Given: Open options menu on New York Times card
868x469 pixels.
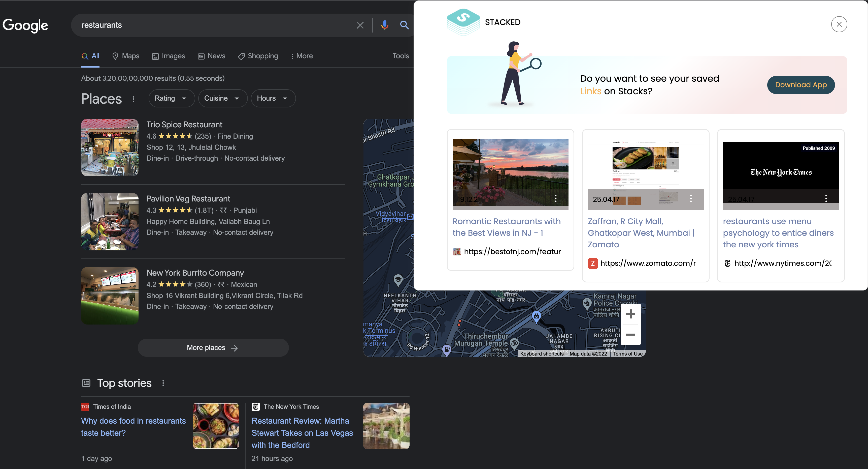Looking at the screenshot, I should [x=826, y=198].
